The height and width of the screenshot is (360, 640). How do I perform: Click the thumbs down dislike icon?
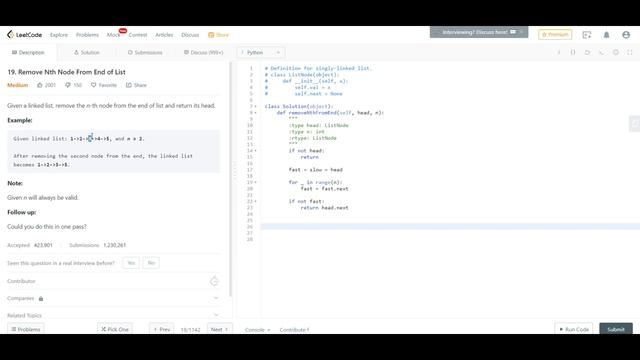(68, 85)
